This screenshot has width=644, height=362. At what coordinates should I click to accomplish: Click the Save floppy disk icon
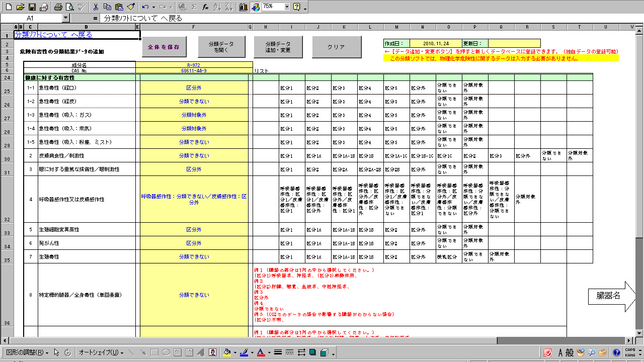tap(32, 7)
